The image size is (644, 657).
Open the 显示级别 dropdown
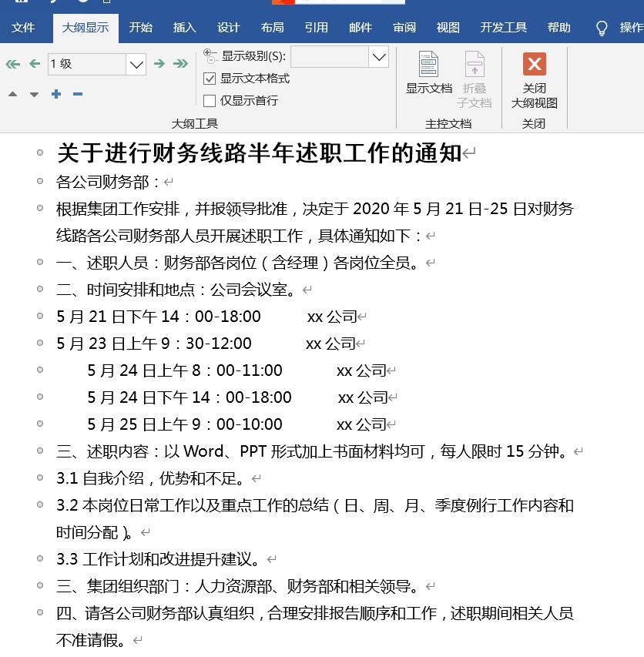(x=377, y=56)
